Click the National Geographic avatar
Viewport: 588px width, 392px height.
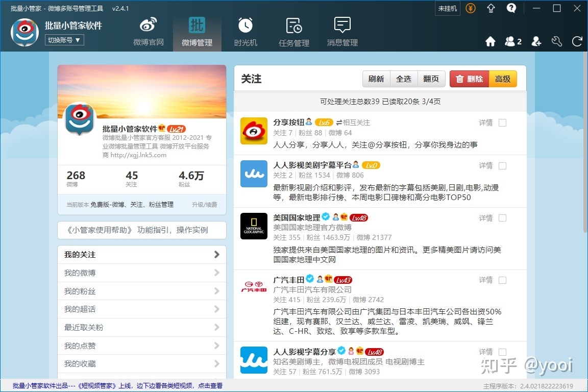(254, 226)
